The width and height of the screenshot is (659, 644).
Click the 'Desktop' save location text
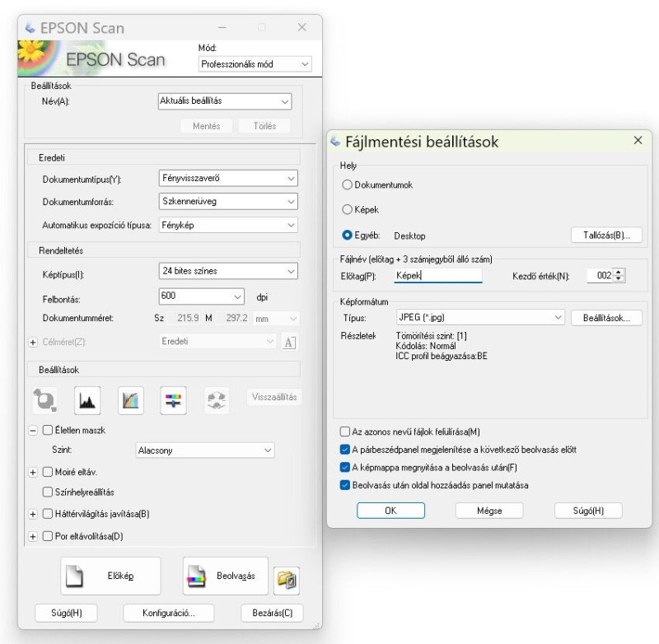(409, 236)
